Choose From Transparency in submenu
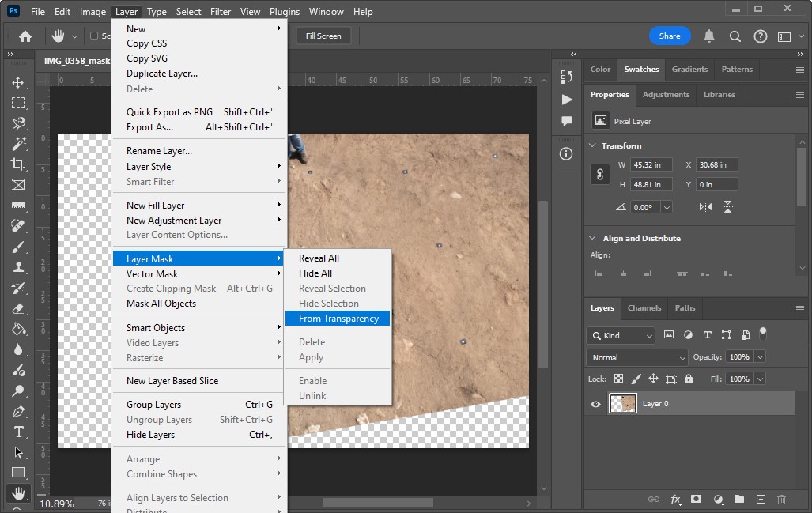This screenshot has width=812, height=513. click(x=338, y=319)
